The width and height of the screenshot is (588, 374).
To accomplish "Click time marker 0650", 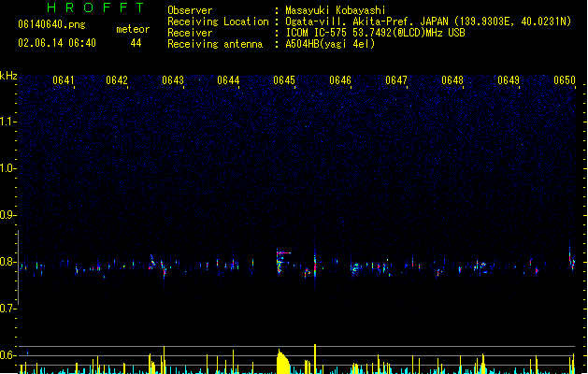I will 565,80.
